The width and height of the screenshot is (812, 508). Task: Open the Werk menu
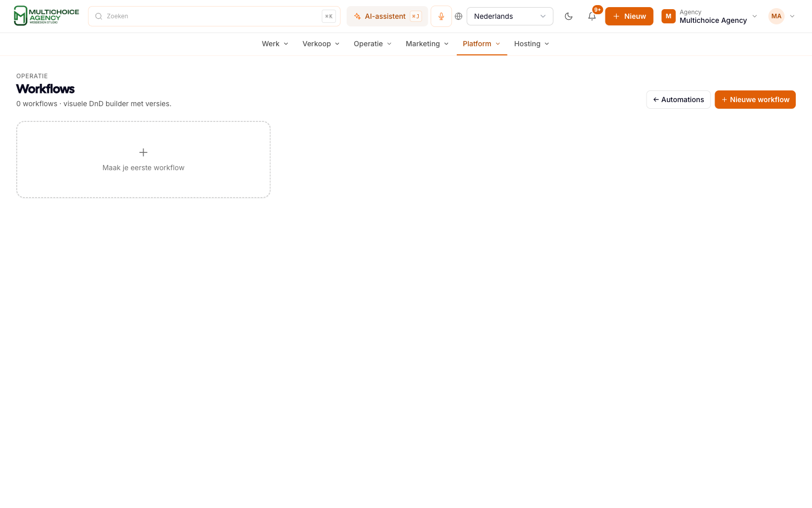[x=275, y=44]
